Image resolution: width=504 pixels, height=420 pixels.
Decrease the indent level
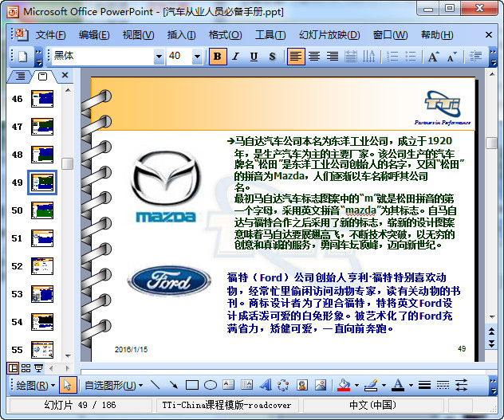coord(475,57)
